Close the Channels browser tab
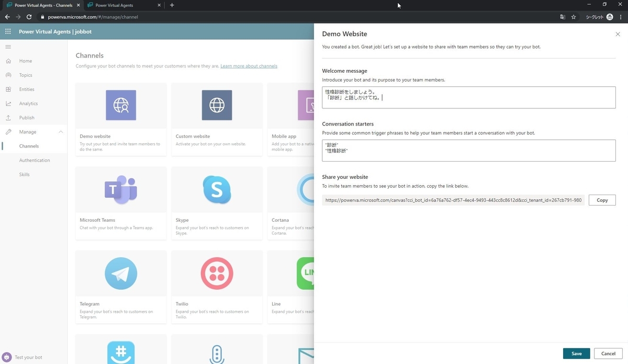This screenshot has height=364, width=628. [78, 5]
